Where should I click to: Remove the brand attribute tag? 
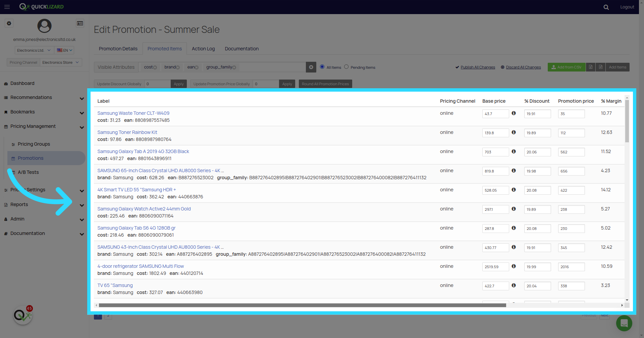tap(178, 67)
